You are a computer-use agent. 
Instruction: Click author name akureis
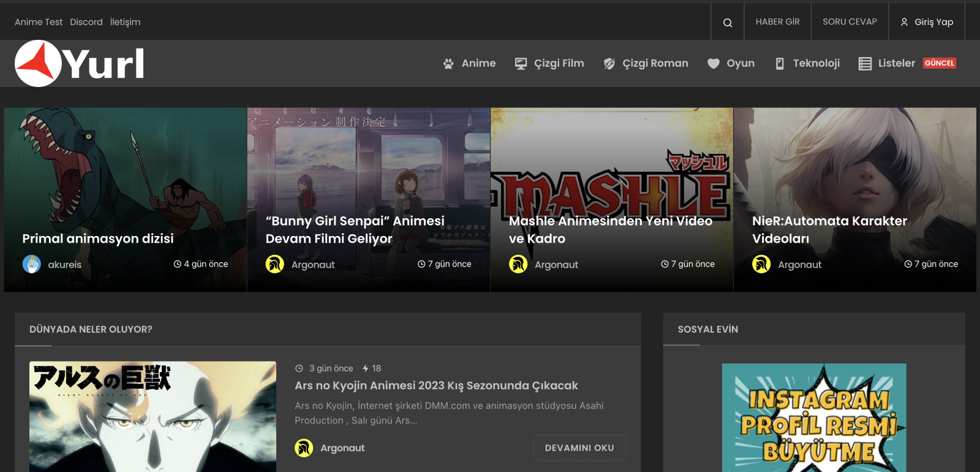tap(65, 265)
